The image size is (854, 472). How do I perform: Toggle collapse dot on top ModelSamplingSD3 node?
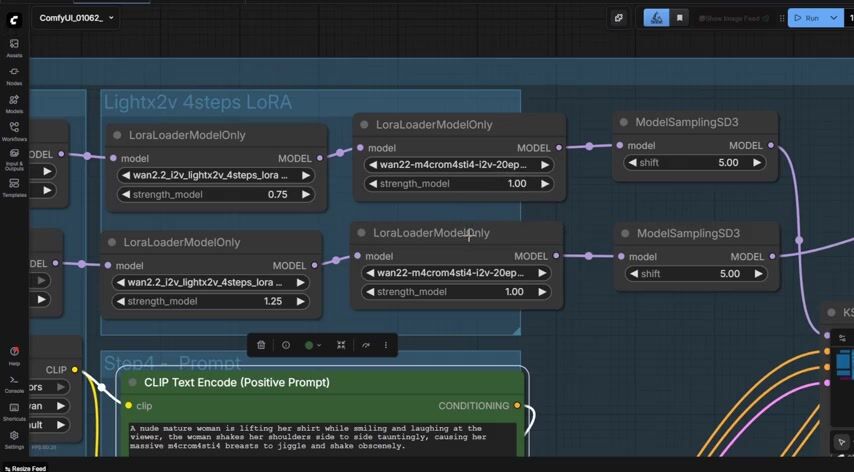pos(624,123)
